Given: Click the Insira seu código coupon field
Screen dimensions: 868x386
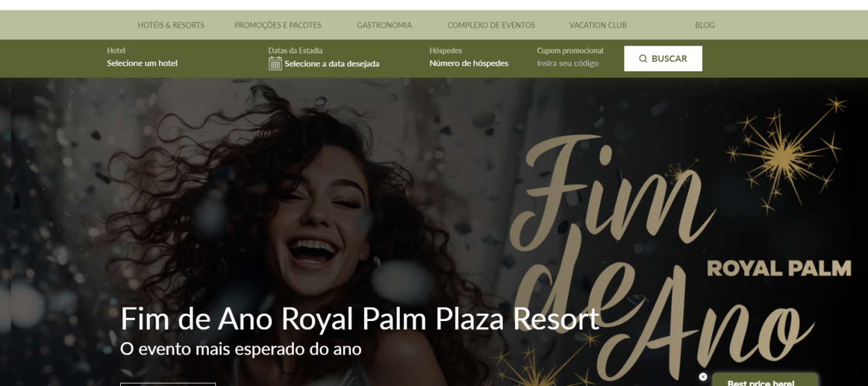Looking at the screenshot, I should (568, 63).
